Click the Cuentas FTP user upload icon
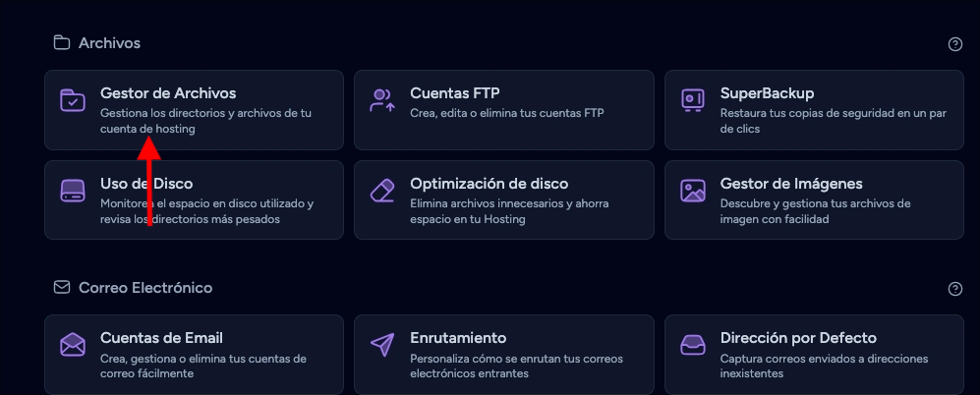The image size is (980, 395). 382,100
